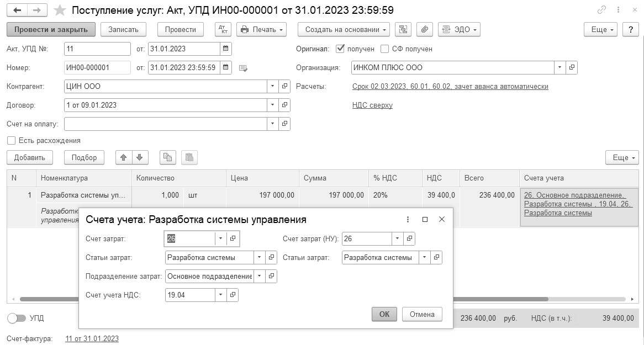Expand right Статьи затрат dropdown
The height and width of the screenshot is (345, 644).
point(425,258)
